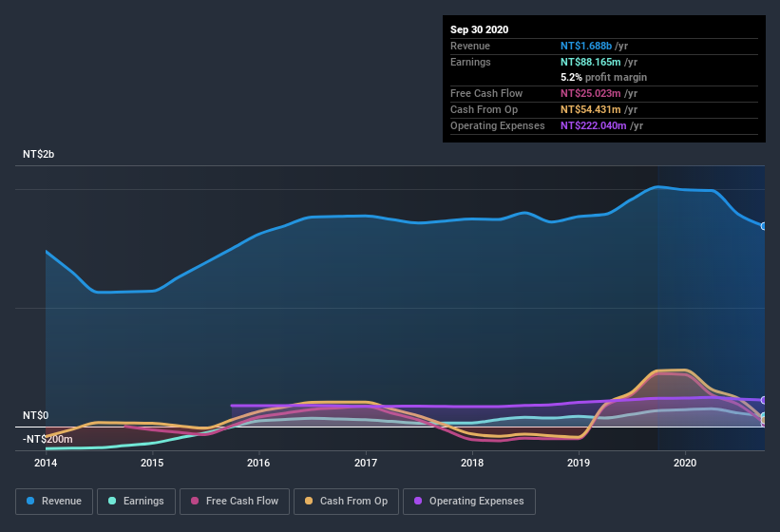Toggle the Earnings legend button
780x532 pixels.
[136, 502]
